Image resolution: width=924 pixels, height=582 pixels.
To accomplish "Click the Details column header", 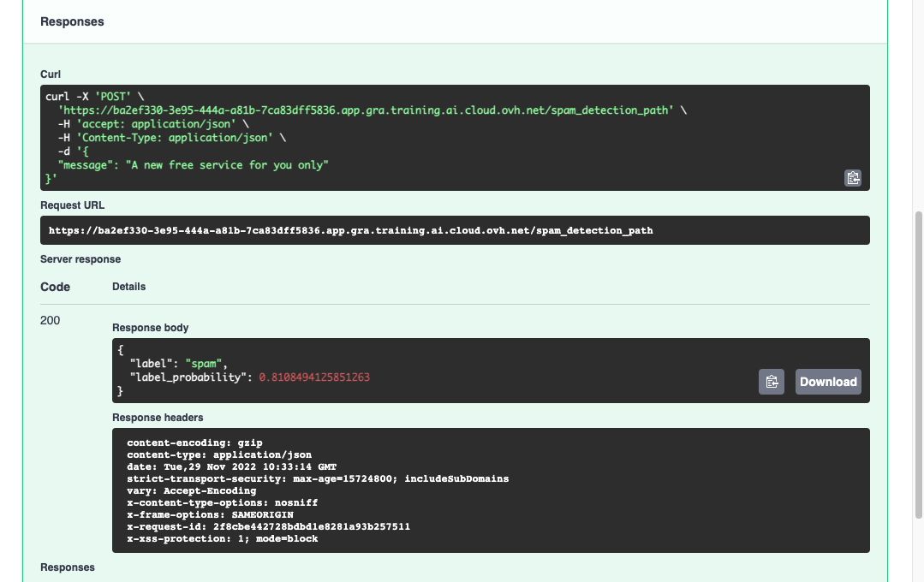I will click(128, 287).
